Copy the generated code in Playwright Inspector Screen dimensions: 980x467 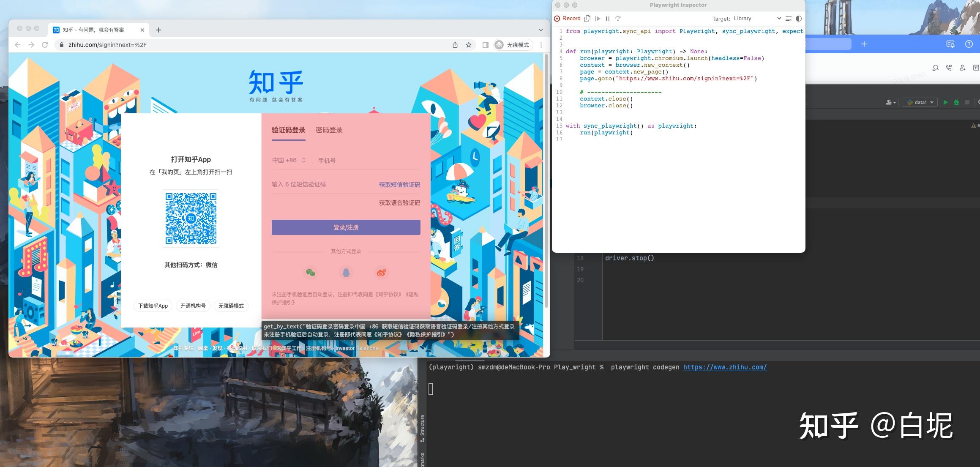pos(587,18)
